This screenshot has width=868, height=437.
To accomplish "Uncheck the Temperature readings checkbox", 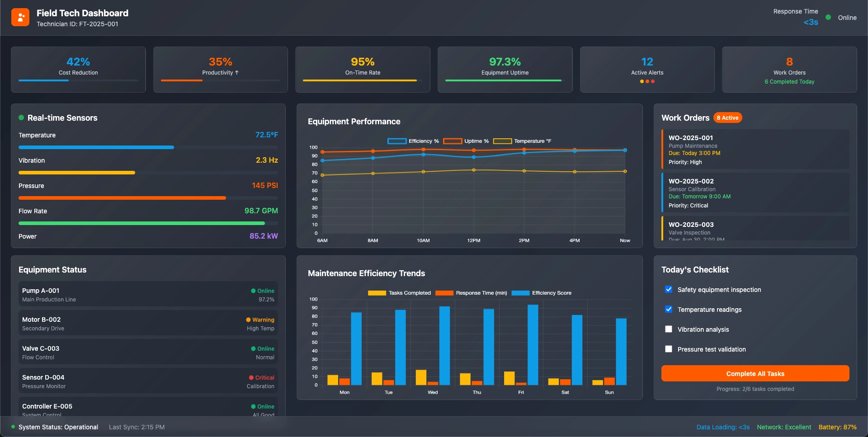I will [669, 309].
